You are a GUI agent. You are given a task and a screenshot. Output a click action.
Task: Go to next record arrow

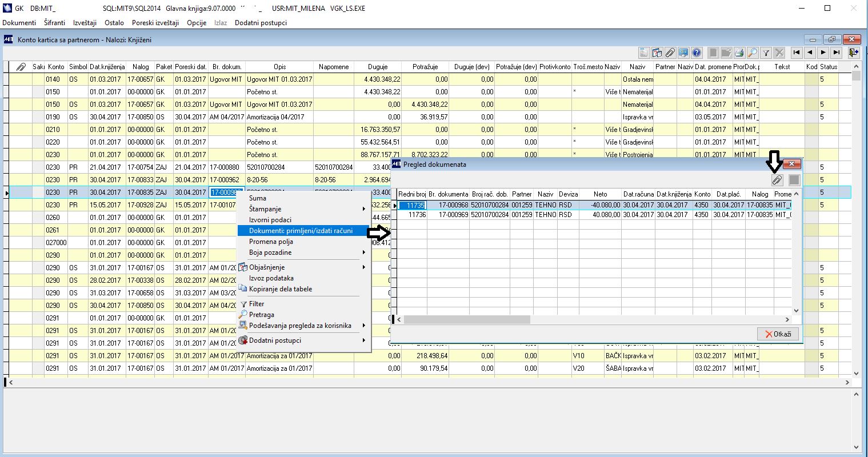(x=823, y=53)
